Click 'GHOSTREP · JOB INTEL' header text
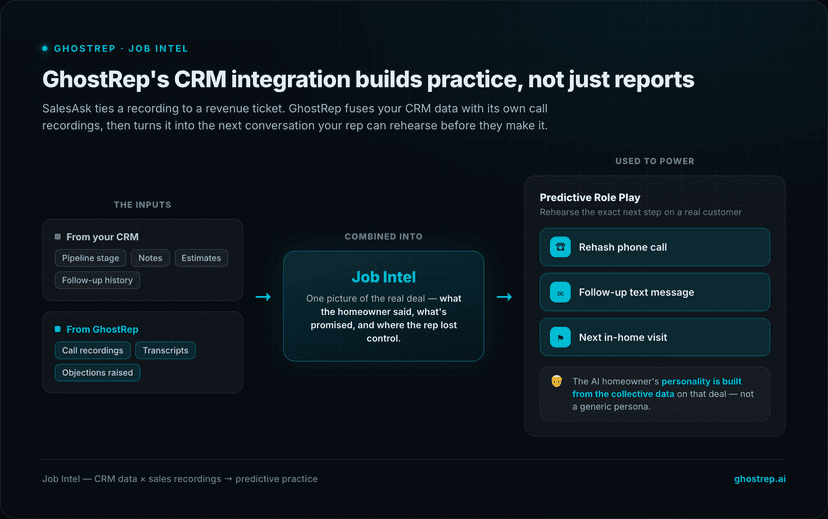This screenshot has height=519, width=828. (x=121, y=49)
